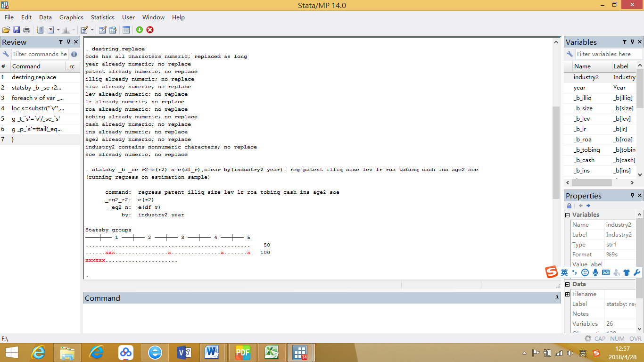
Task: Click the Open file toolbar icon
Action: click(x=6, y=30)
